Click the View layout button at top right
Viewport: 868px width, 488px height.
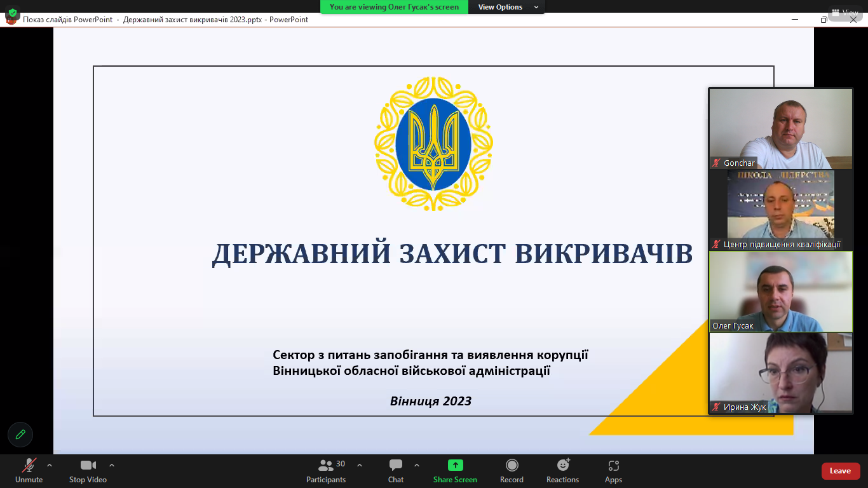[x=844, y=12]
